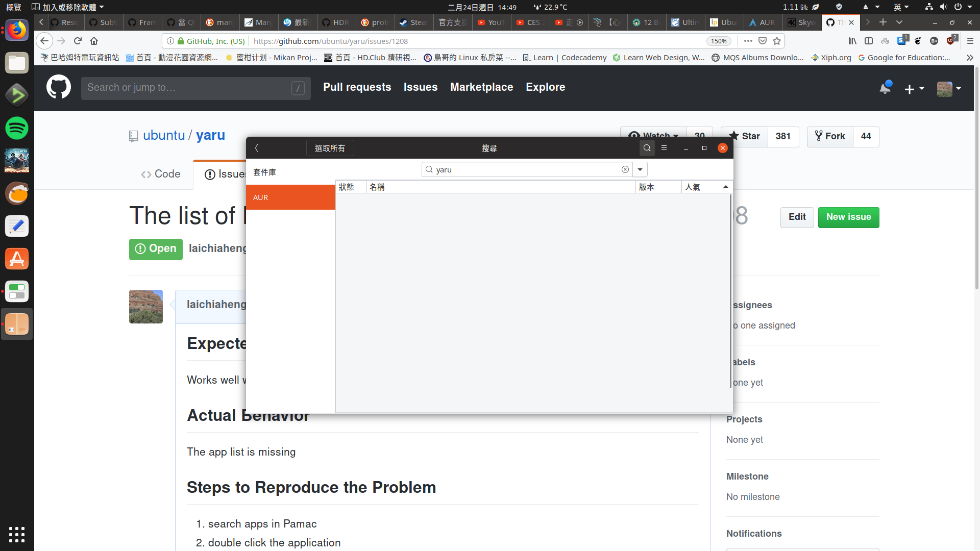
Task: Open Pull requests in GitHub header
Action: coord(357,87)
